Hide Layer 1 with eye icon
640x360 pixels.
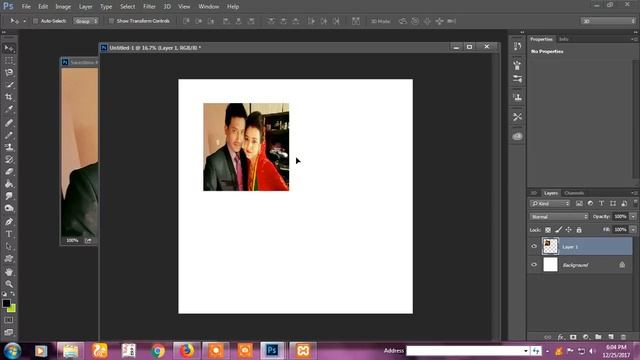[534, 246]
